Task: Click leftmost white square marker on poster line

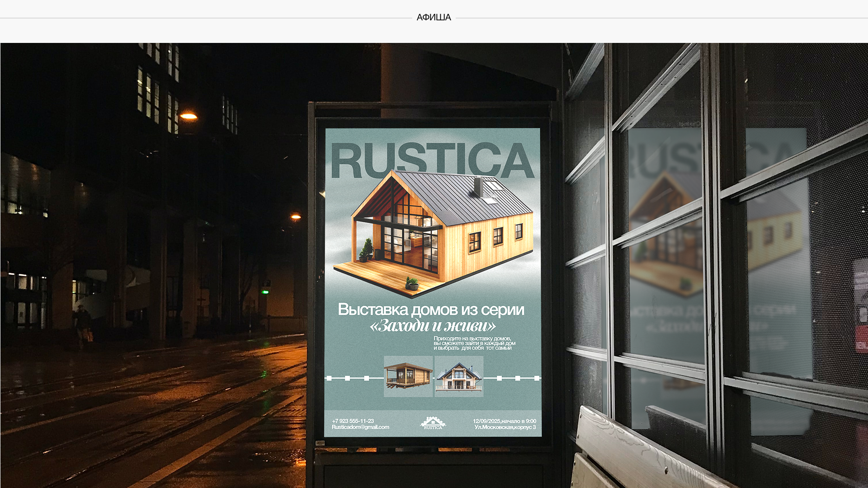Action: 329,378
